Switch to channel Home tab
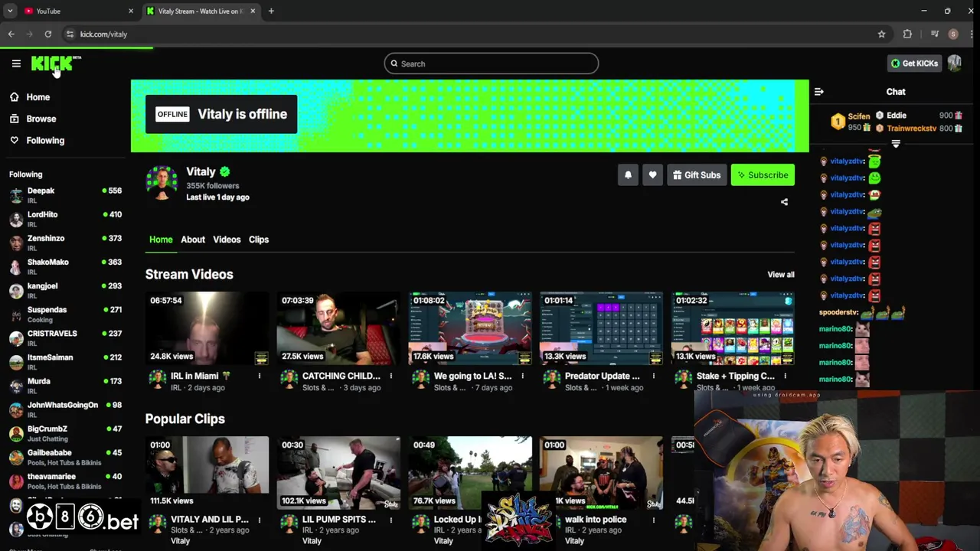Screen dimensions: 980x551 pos(161,240)
